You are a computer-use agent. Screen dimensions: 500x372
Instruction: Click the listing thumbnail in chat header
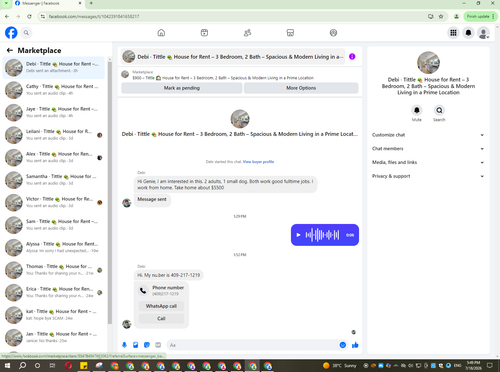pyautogui.click(x=129, y=57)
